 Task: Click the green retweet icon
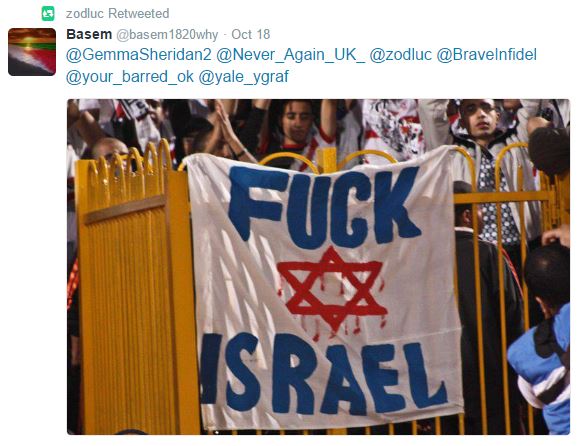(48, 14)
